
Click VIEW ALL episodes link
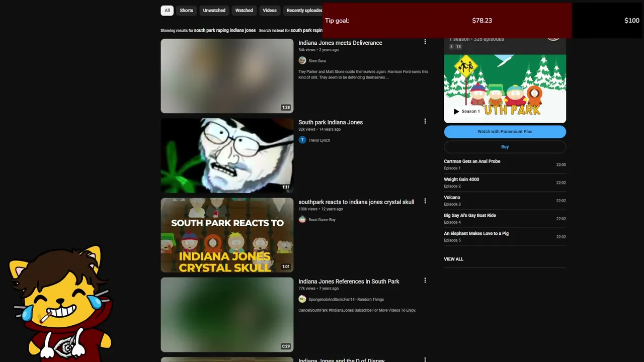[453, 259]
